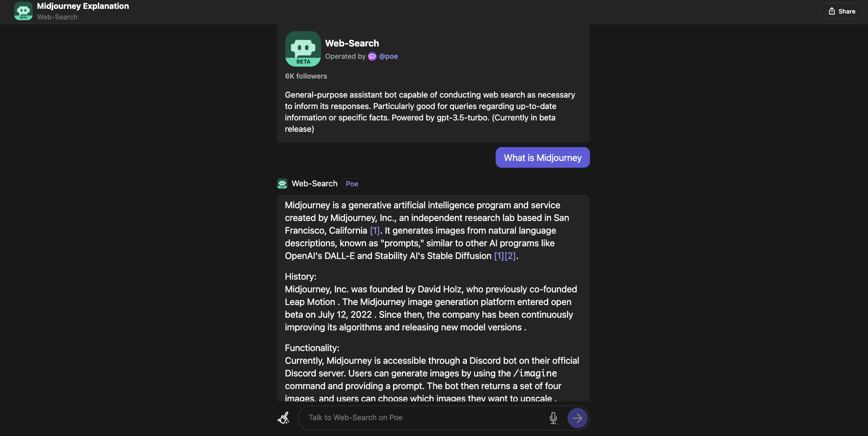Send a message via the purple arrow icon
This screenshot has height=436, width=868.
[x=578, y=418]
